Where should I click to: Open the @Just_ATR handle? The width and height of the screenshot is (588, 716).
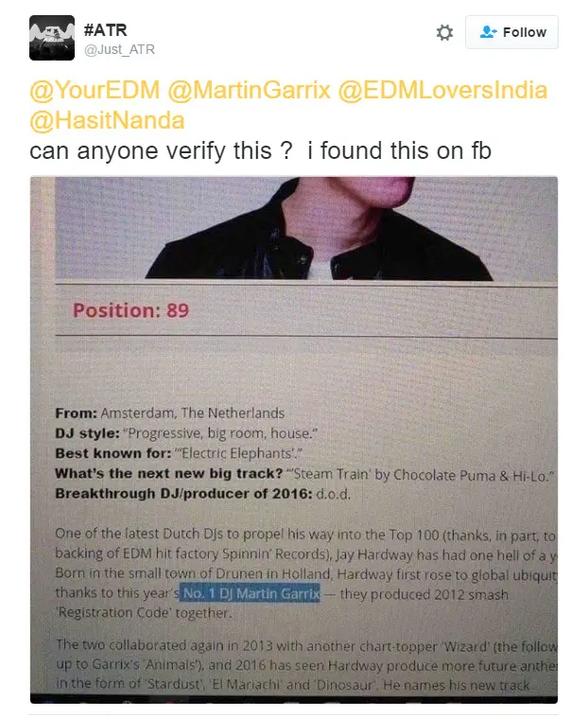[120, 49]
